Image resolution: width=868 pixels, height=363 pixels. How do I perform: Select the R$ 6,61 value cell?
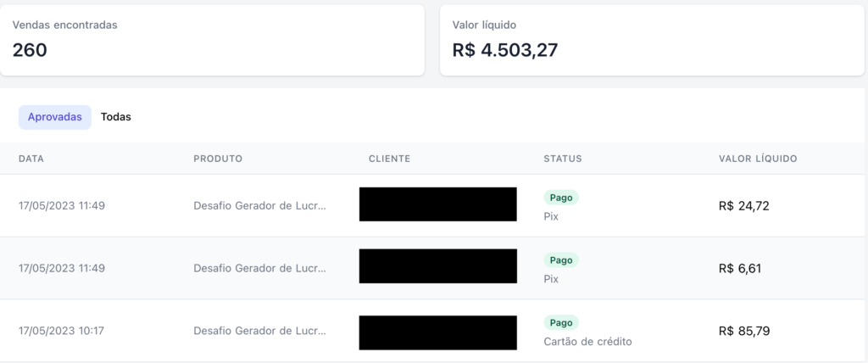click(740, 269)
